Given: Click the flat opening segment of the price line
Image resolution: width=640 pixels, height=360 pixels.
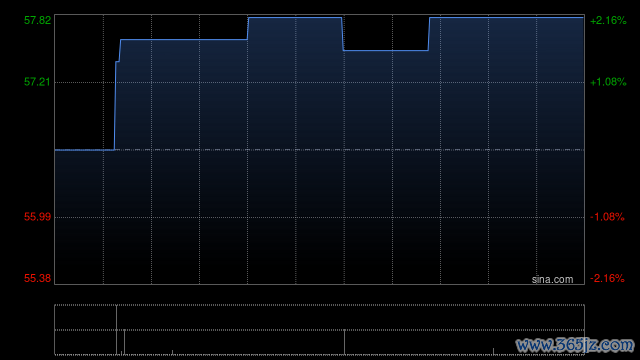Looking at the screenshot, I should click(84, 150).
